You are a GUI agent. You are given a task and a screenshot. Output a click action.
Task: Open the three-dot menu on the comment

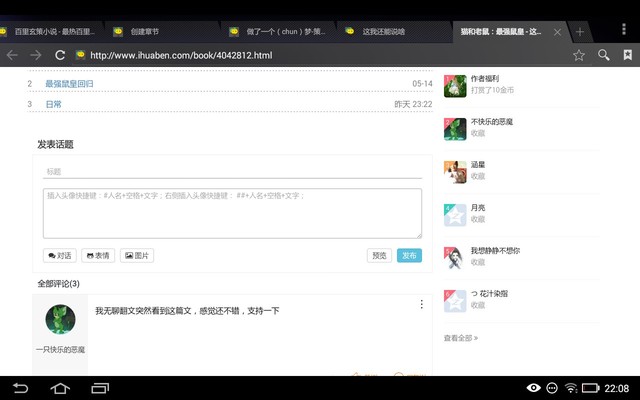tap(421, 305)
